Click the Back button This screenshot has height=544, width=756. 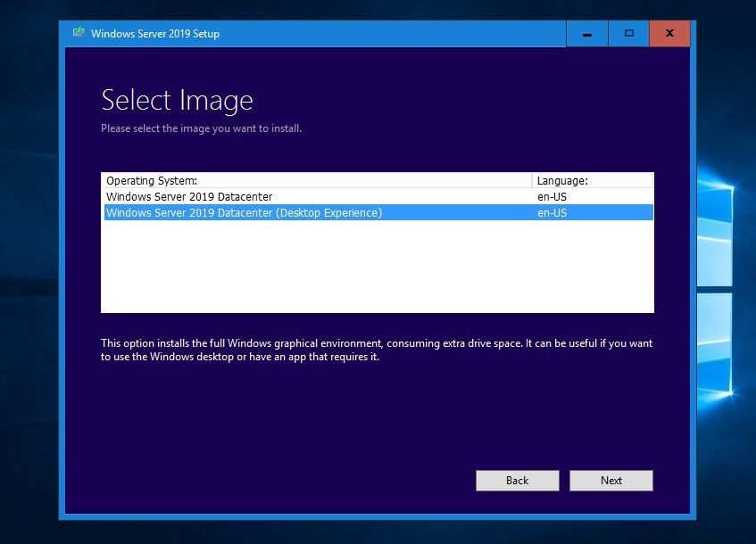coord(517,480)
